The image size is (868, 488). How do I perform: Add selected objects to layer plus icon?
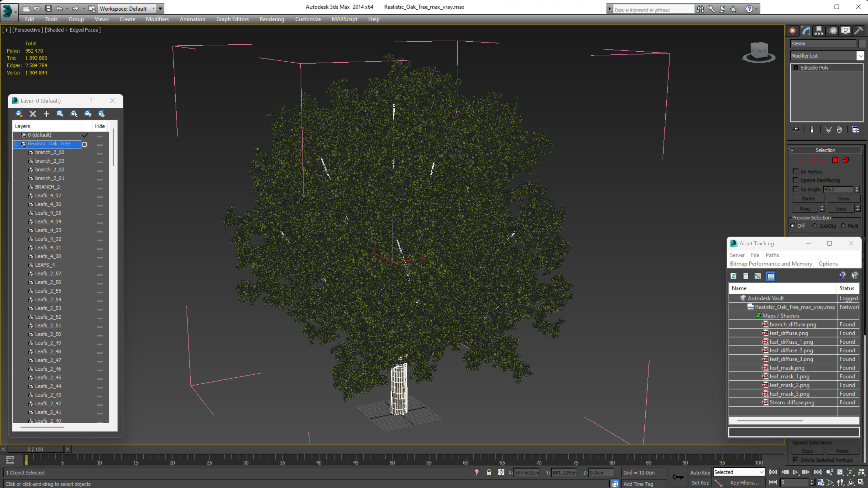click(47, 114)
